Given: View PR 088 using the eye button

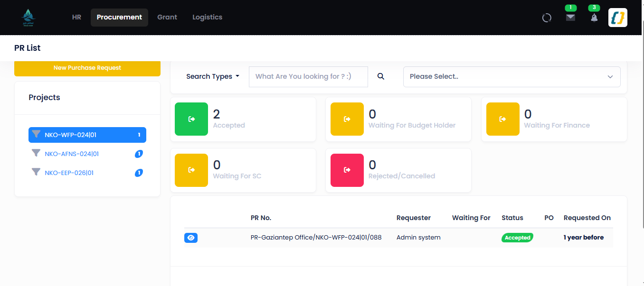Looking at the screenshot, I should [191, 238].
